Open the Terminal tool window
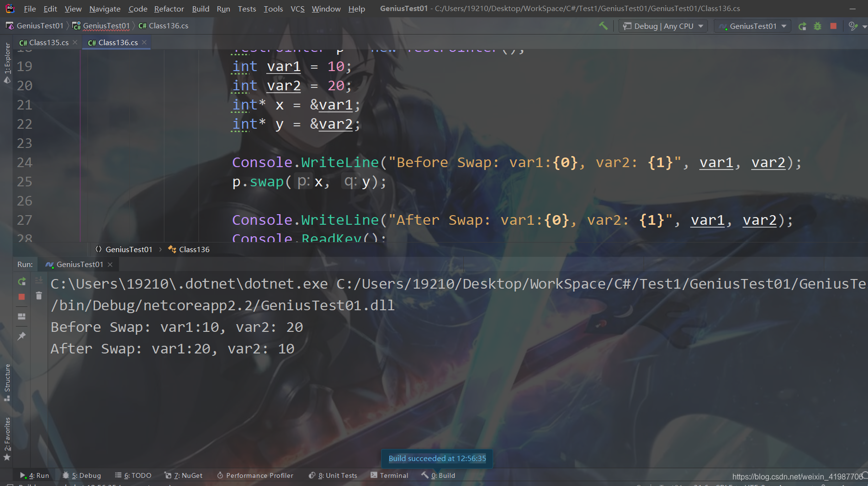Image resolution: width=868 pixels, height=486 pixels. 389,475
